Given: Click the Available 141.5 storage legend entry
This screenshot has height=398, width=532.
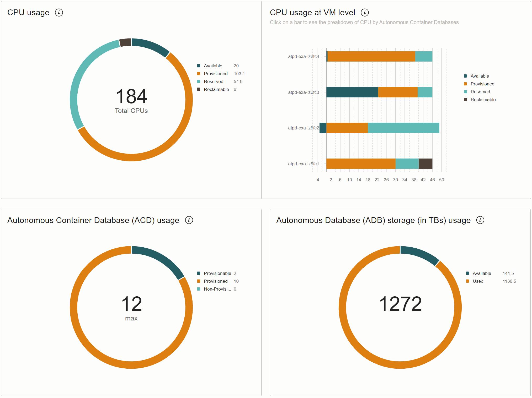Looking at the screenshot, I should [x=490, y=273].
